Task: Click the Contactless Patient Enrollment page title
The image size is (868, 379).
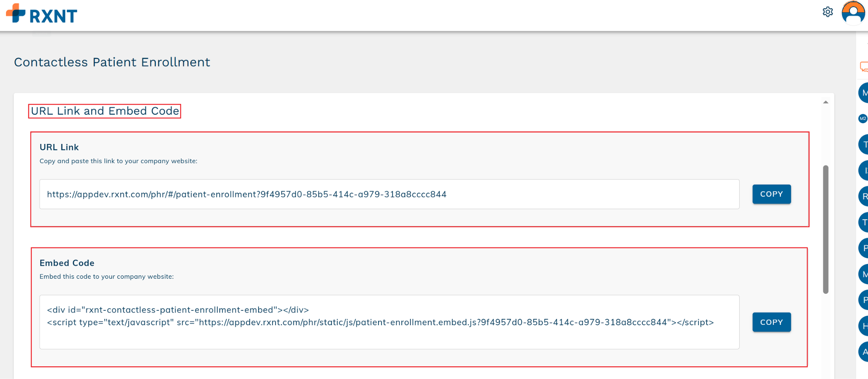Action: [x=112, y=62]
